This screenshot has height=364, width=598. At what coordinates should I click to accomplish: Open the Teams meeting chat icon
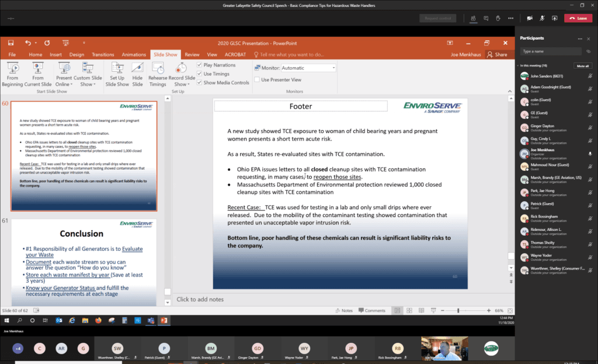click(x=486, y=18)
